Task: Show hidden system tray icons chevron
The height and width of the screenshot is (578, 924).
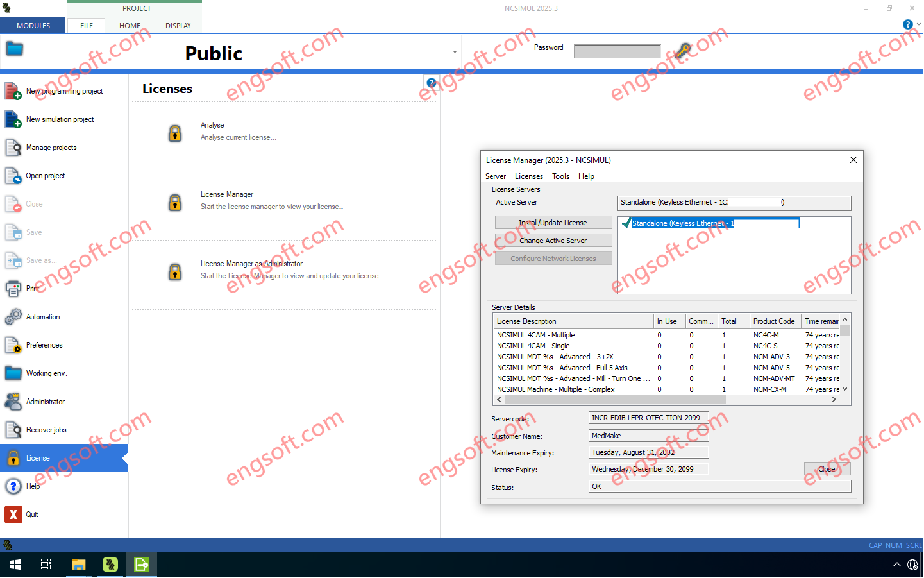Action: [x=896, y=565]
